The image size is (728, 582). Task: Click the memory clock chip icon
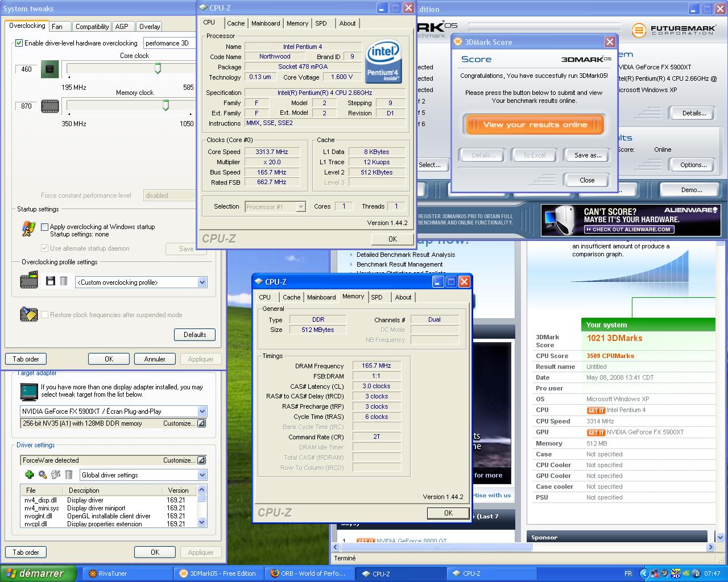point(50,106)
